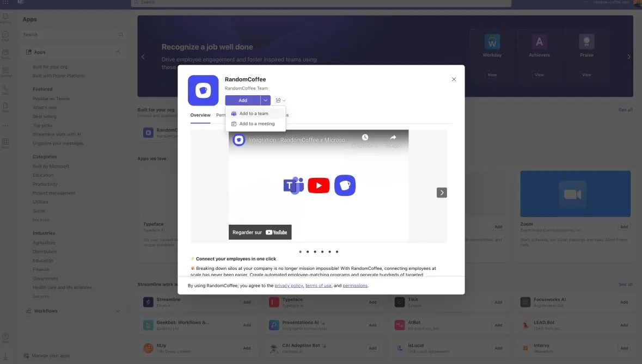Open the permissions link

355,286
